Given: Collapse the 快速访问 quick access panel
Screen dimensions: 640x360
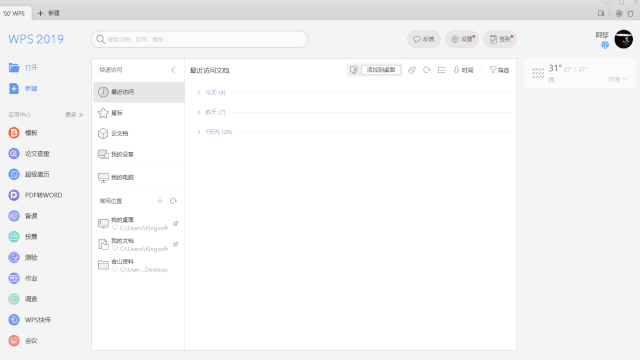Looking at the screenshot, I should tap(173, 70).
